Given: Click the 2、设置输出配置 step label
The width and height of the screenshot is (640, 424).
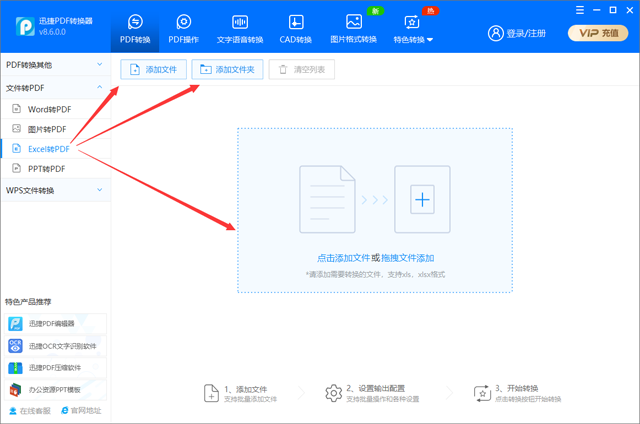Looking at the screenshot, I should [x=376, y=388].
